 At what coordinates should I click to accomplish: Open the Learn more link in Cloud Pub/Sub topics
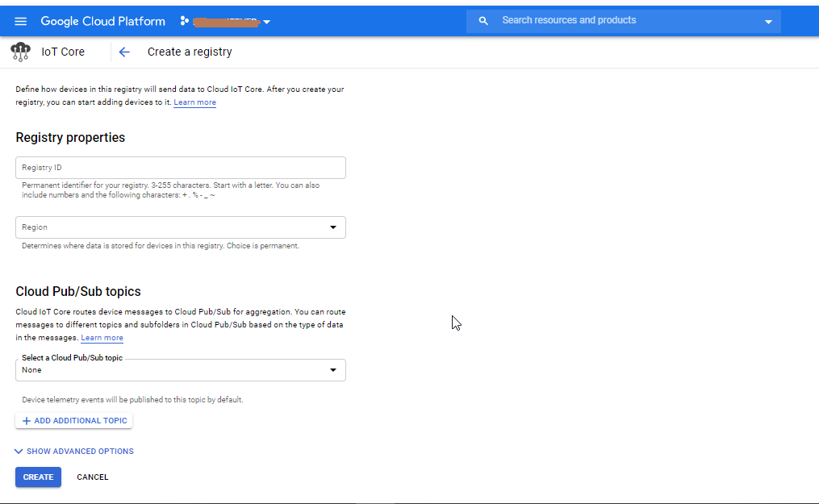pos(102,337)
